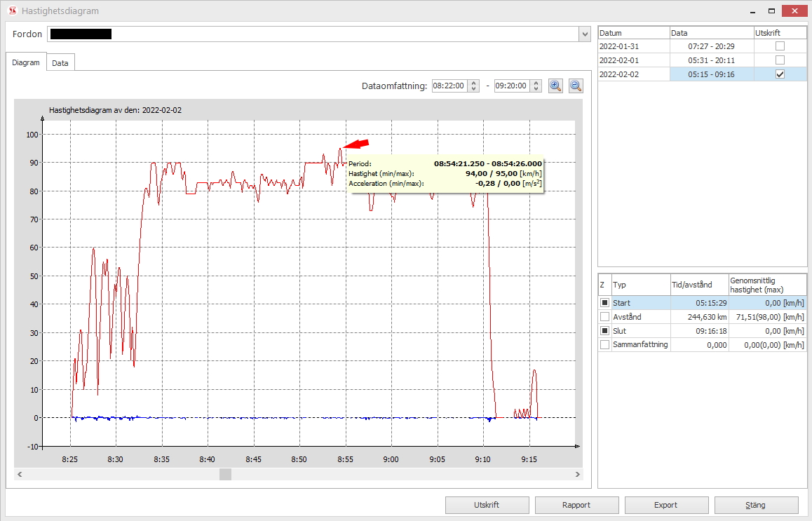Click the Export button
Image resolution: width=812 pixels, height=521 pixels.
click(666, 505)
